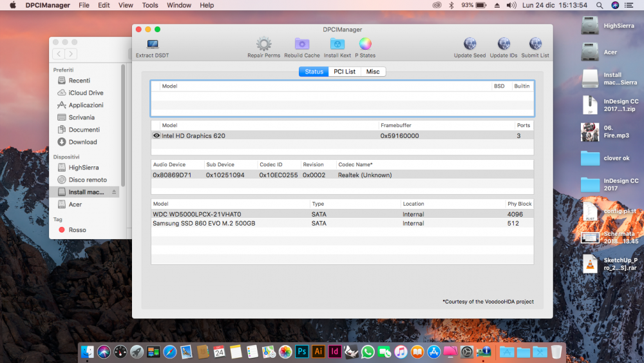Image resolution: width=644 pixels, height=363 pixels.
Task: Click the Phy Block column header
Action: coord(519,204)
